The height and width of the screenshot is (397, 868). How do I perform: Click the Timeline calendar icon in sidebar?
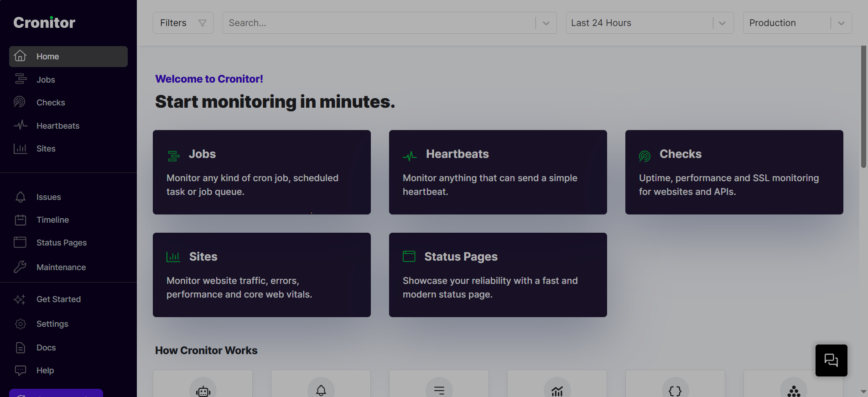pos(21,220)
